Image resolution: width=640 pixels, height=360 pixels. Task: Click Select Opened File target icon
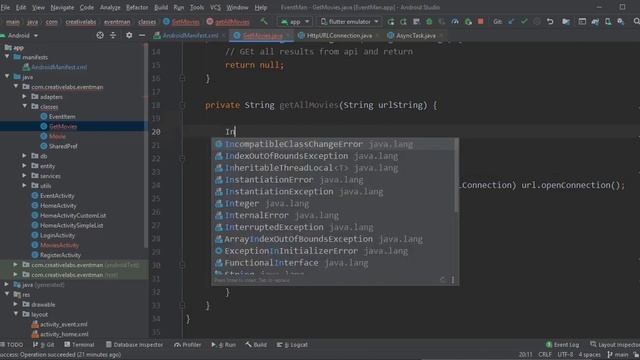(100, 36)
